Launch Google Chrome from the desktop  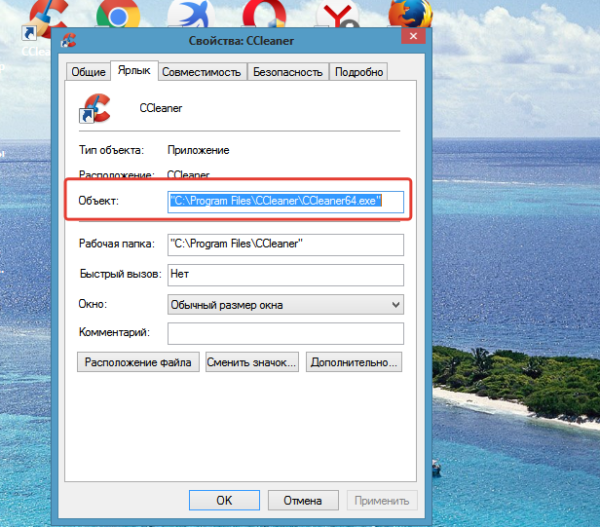click(x=118, y=14)
